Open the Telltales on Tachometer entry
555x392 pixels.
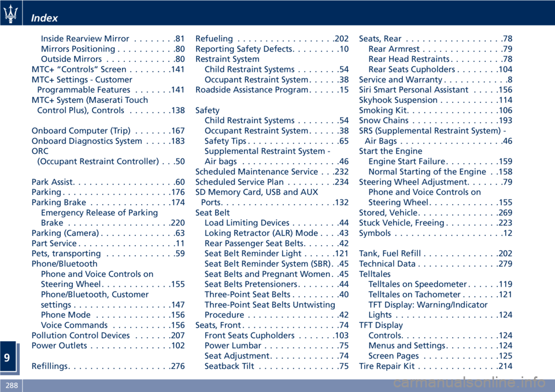(x=441, y=295)
